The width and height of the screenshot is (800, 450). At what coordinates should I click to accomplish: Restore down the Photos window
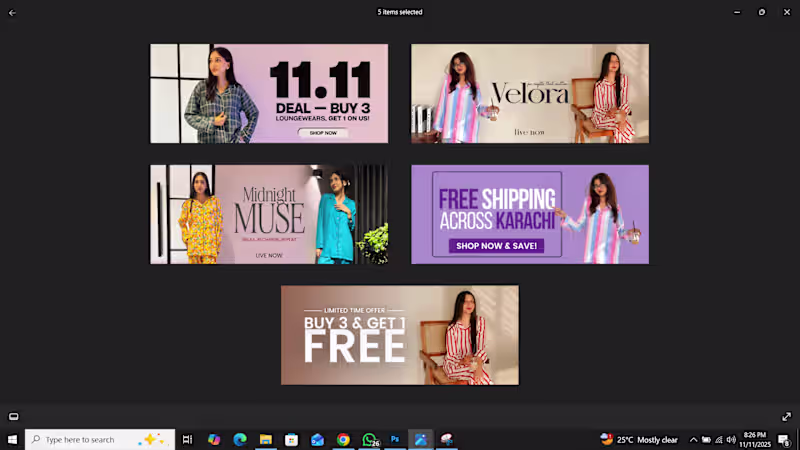click(x=762, y=12)
